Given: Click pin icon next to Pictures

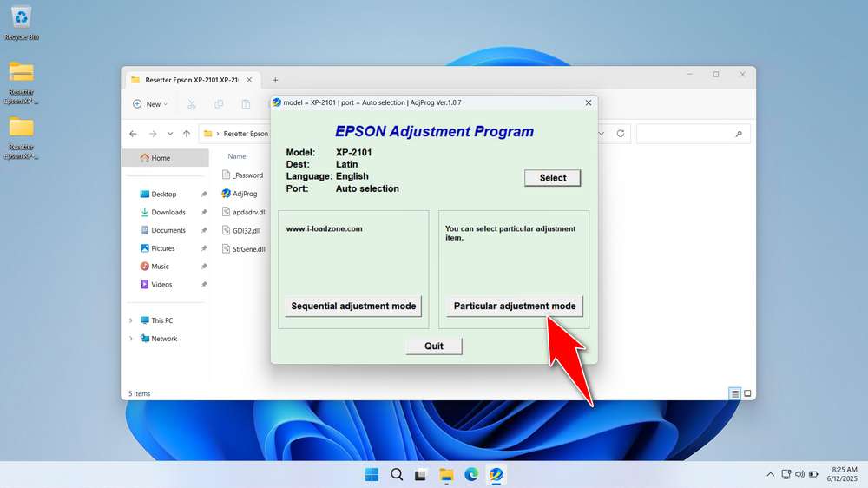Looking at the screenshot, I should tap(204, 248).
